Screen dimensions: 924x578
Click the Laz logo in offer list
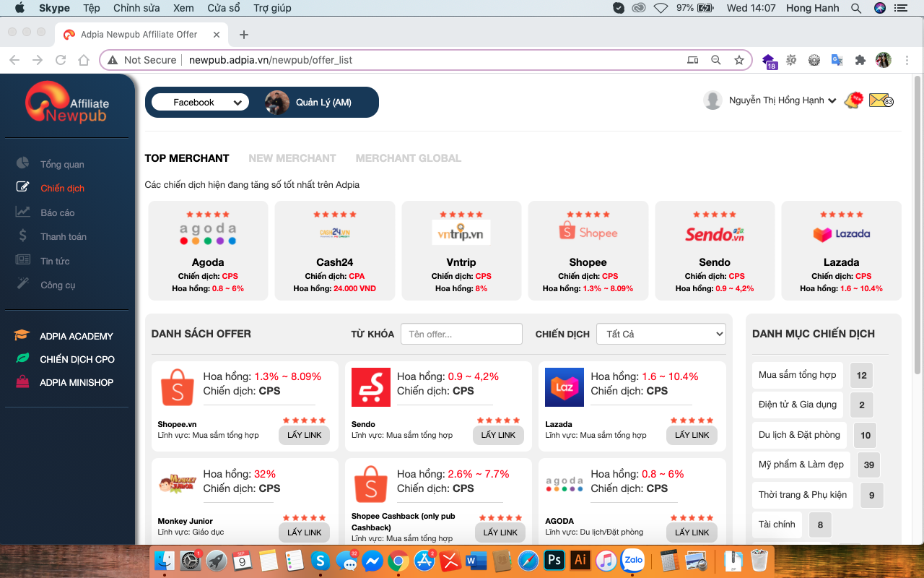click(565, 387)
